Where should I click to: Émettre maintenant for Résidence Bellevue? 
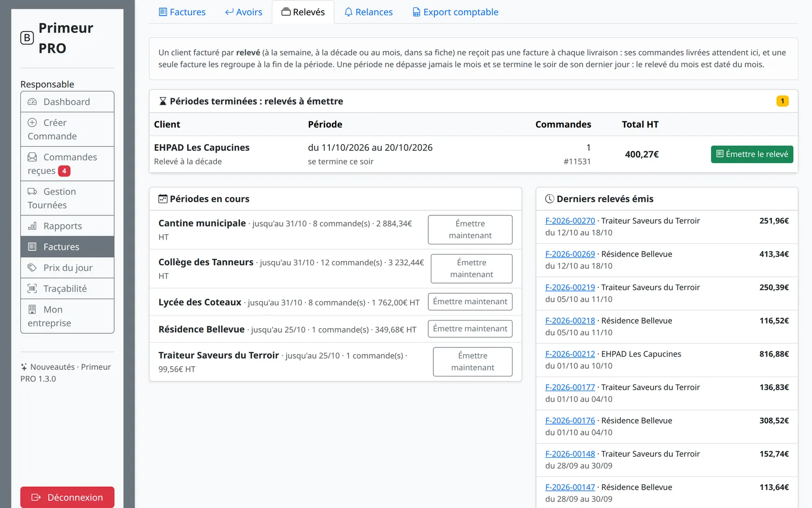click(470, 329)
